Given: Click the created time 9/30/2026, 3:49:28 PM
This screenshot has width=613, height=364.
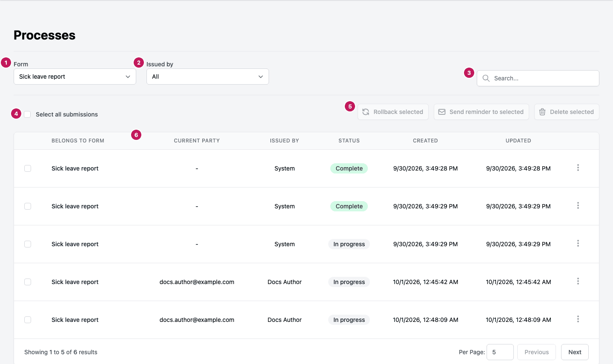Looking at the screenshot, I should (425, 168).
